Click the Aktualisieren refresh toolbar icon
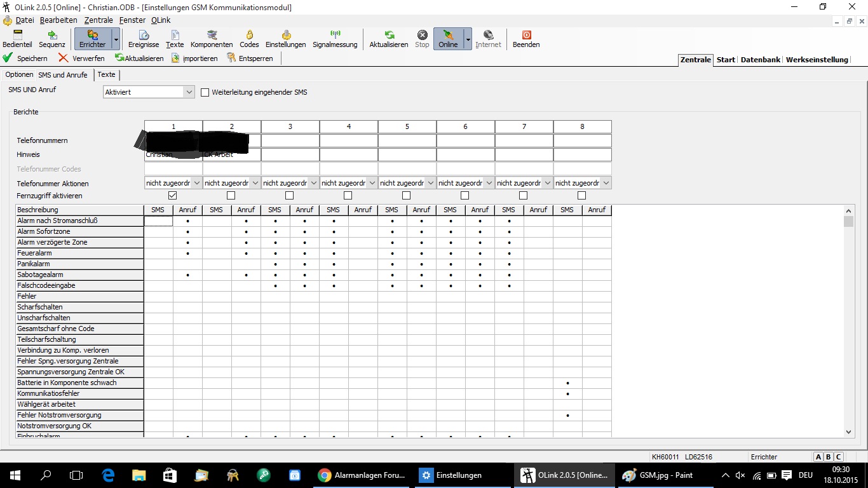The image size is (868, 488). (x=388, y=39)
